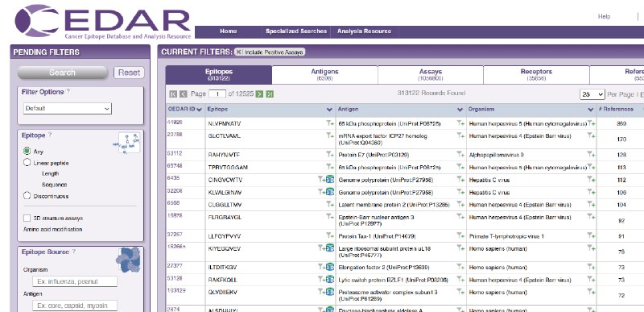The height and width of the screenshot is (312, 644).
Task: Open 3D structure icon for KIYEGQVEV
Action: 330,248
